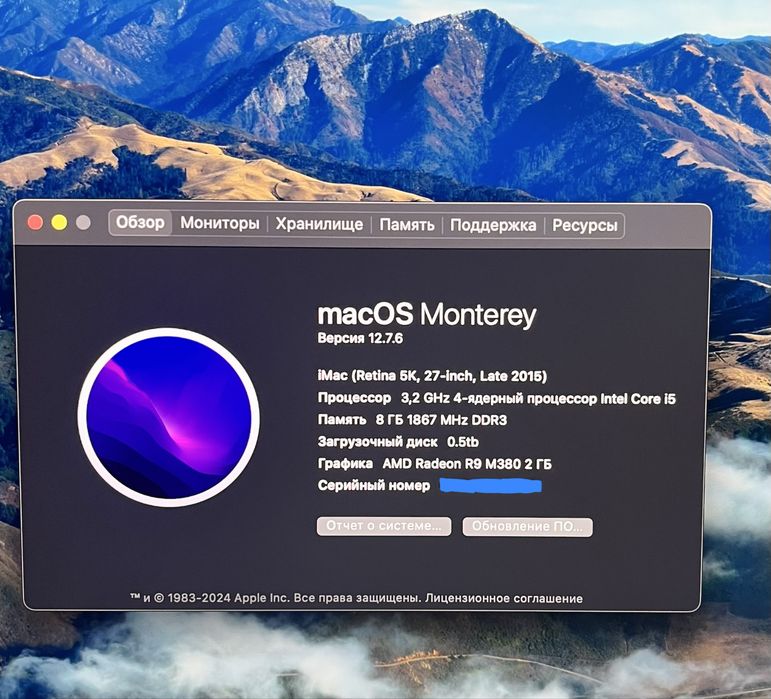Switch to the Обзор tab
771x699 pixels.
(x=140, y=223)
